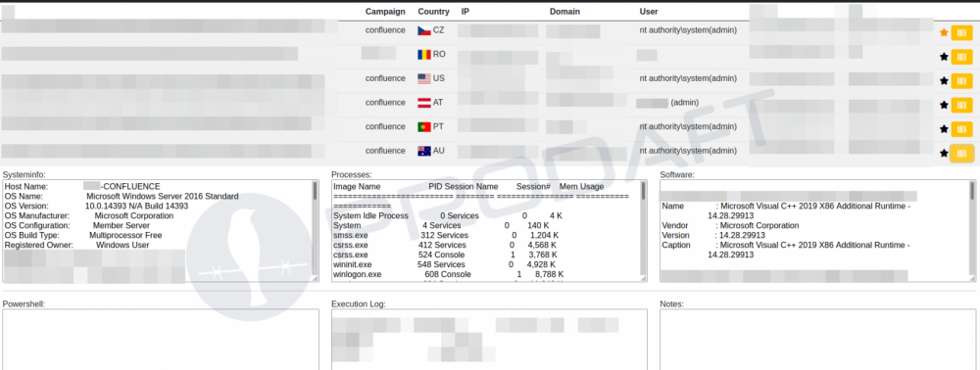
Task: Click the orange star on the CZ row
Action: click(x=944, y=33)
